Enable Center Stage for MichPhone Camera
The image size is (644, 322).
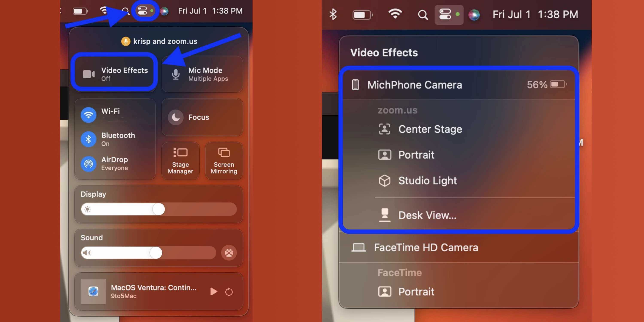430,129
